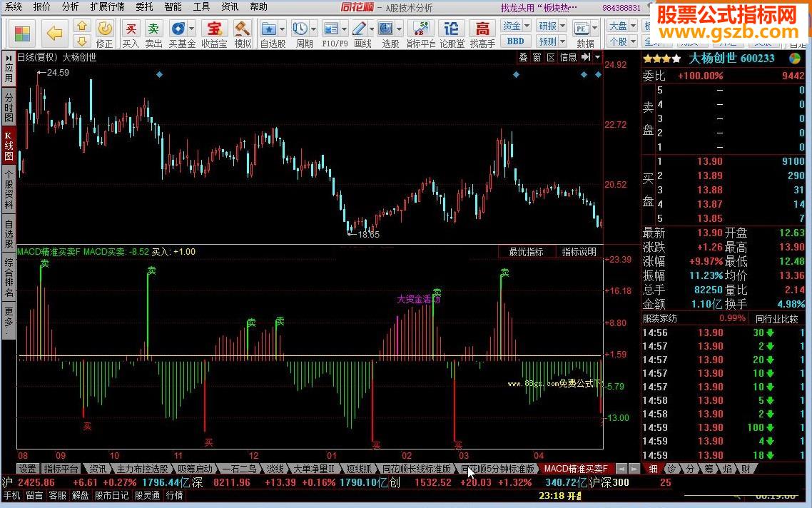Click the 指标说明 button
Viewport: 812px width, 508px height.
579,252
